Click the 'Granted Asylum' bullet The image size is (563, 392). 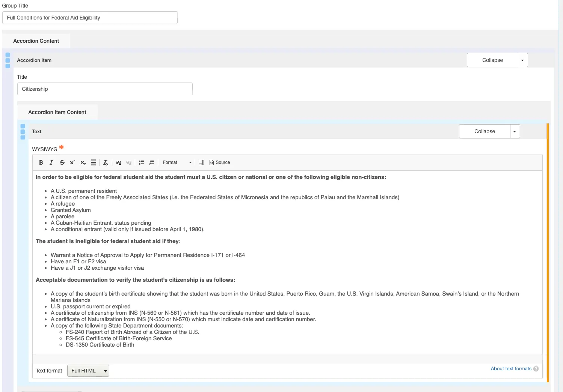coord(71,210)
